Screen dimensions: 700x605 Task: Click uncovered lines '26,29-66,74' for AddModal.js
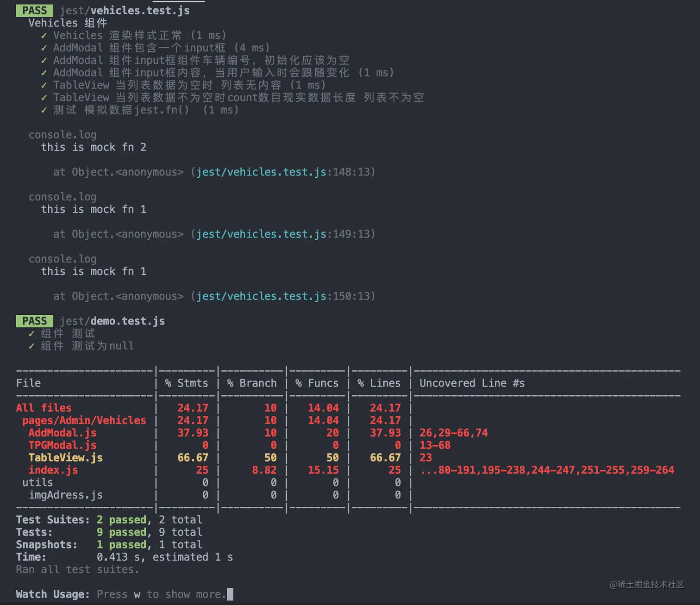[x=454, y=433]
